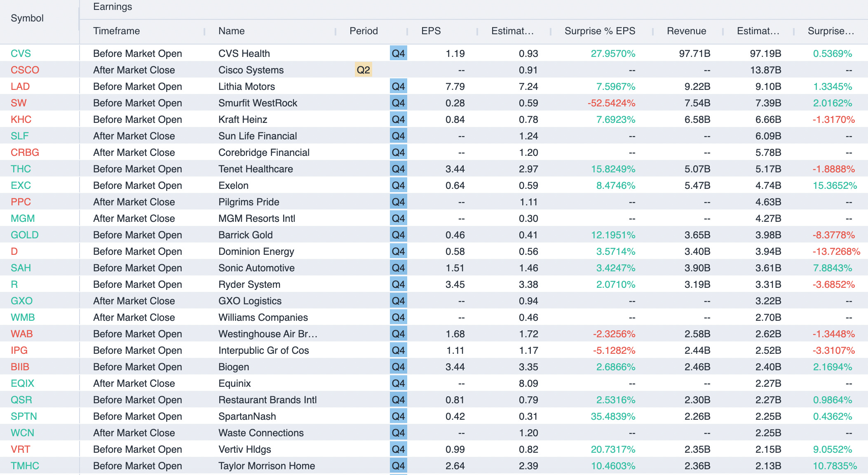
Task: Click the Period column header
Action: (363, 31)
